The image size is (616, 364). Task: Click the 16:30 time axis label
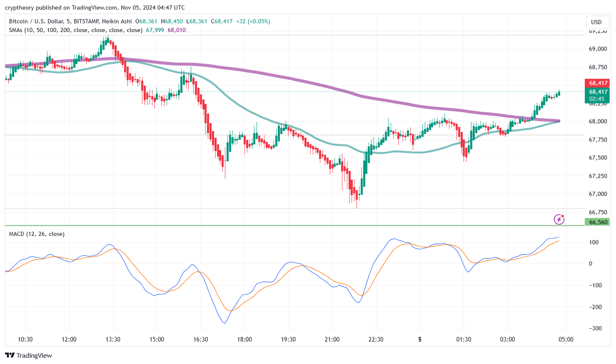point(201,339)
